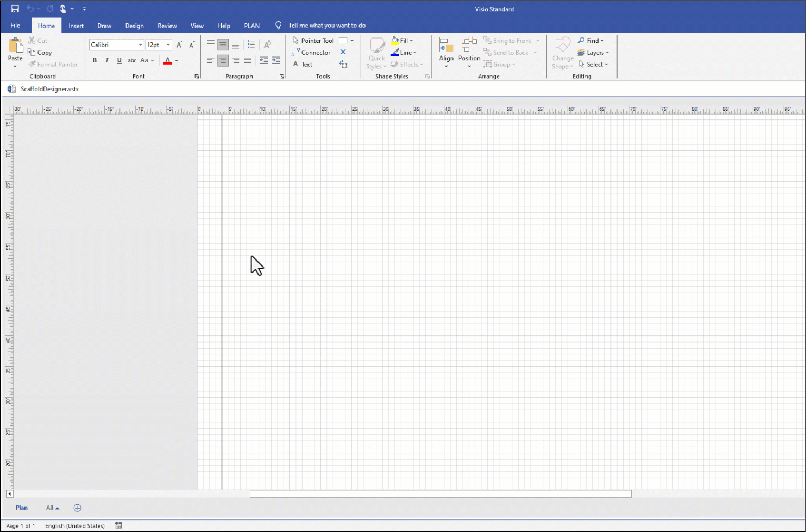Click the Copy button
Screen dimensions: 806x532
[x=40, y=53]
